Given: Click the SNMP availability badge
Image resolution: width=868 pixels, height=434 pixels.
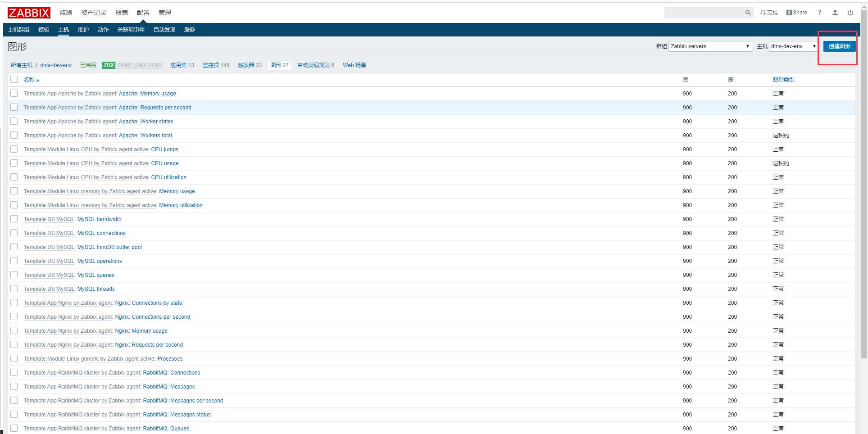Looking at the screenshot, I should click(125, 65).
